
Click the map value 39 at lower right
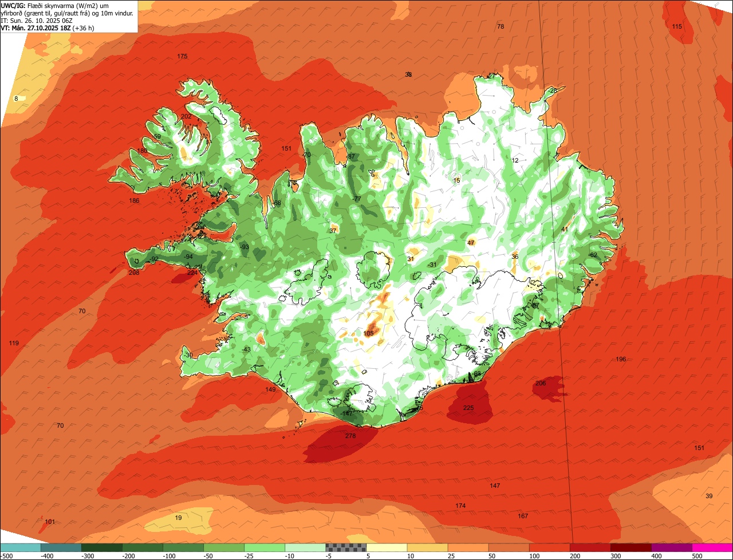pos(709,496)
